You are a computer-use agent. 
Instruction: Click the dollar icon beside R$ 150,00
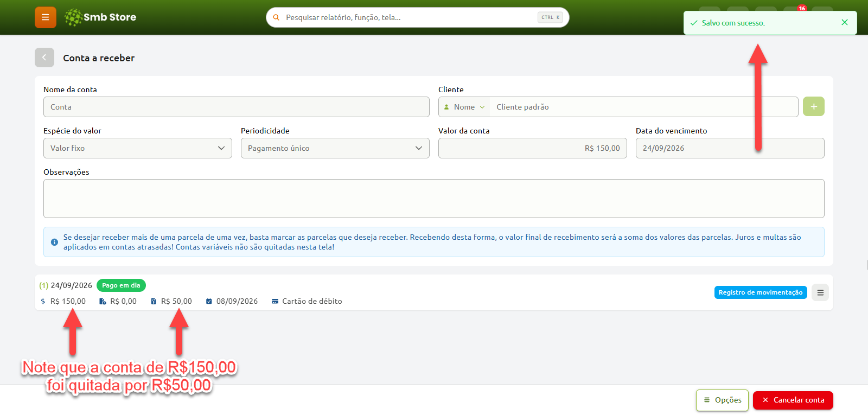coord(43,301)
